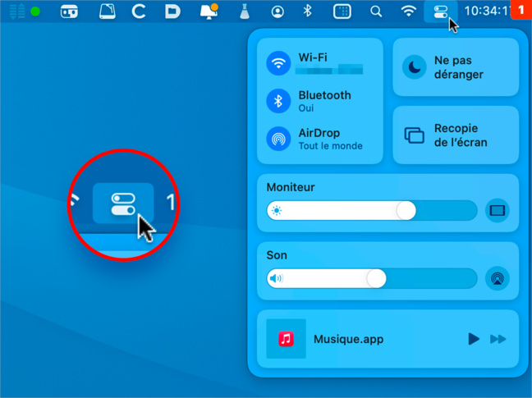
Task: Click the clock showing 10:34 in menu bar
Action: [487, 11]
